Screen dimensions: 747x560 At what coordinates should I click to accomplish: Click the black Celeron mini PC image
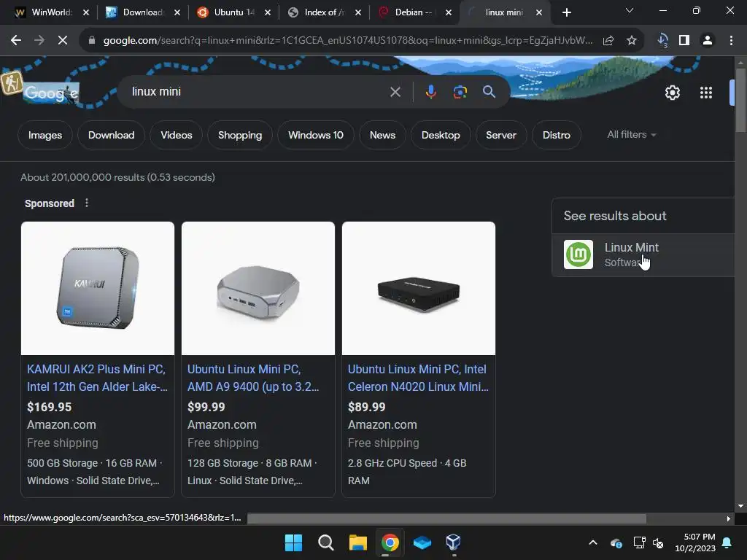coord(419,288)
